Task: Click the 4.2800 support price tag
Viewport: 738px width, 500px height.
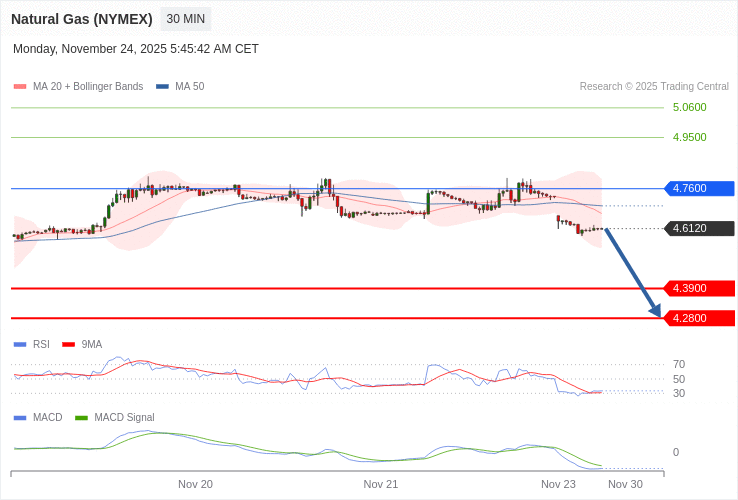Action: (699, 318)
